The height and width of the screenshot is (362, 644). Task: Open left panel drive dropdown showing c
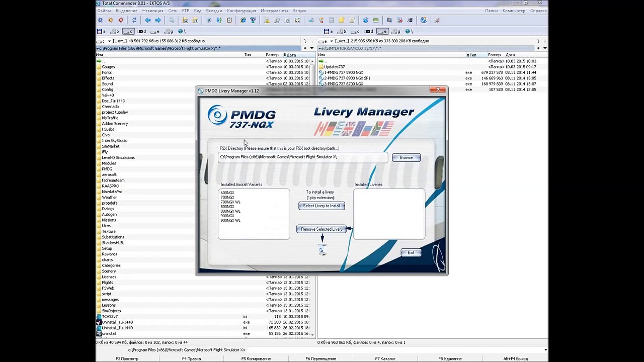[x=103, y=41]
